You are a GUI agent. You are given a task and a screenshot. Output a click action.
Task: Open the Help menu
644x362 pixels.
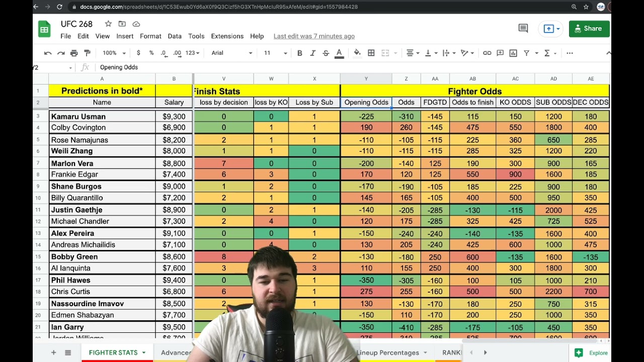pos(257,36)
